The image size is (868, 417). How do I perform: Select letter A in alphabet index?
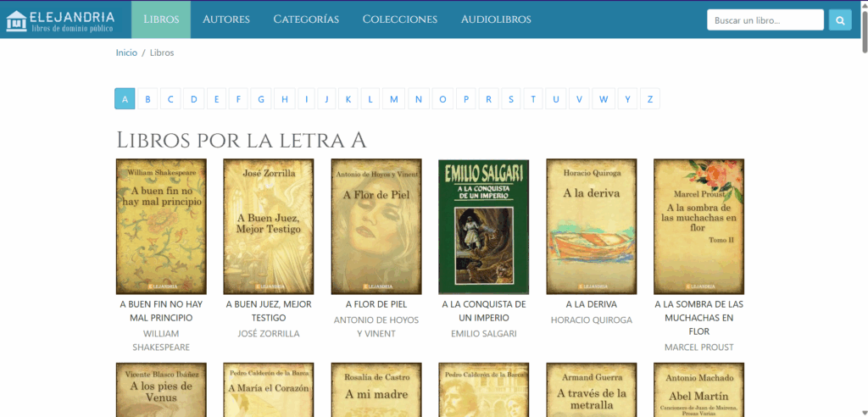point(125,99)
